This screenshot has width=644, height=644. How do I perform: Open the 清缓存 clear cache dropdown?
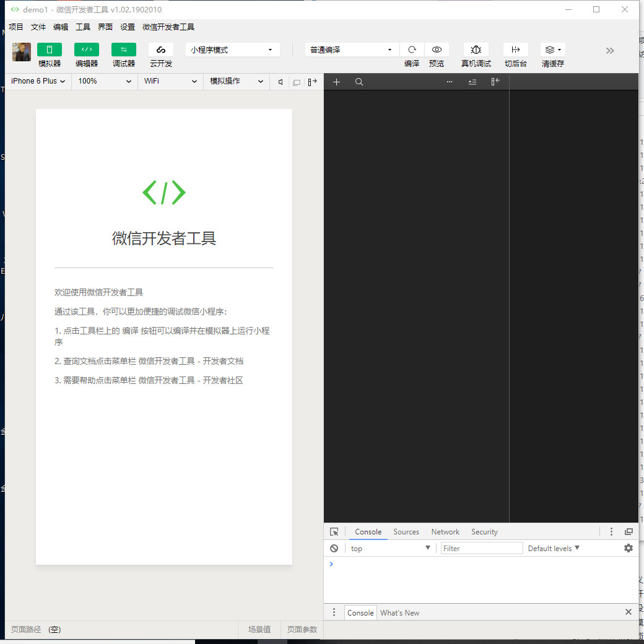tap(553, 50)
